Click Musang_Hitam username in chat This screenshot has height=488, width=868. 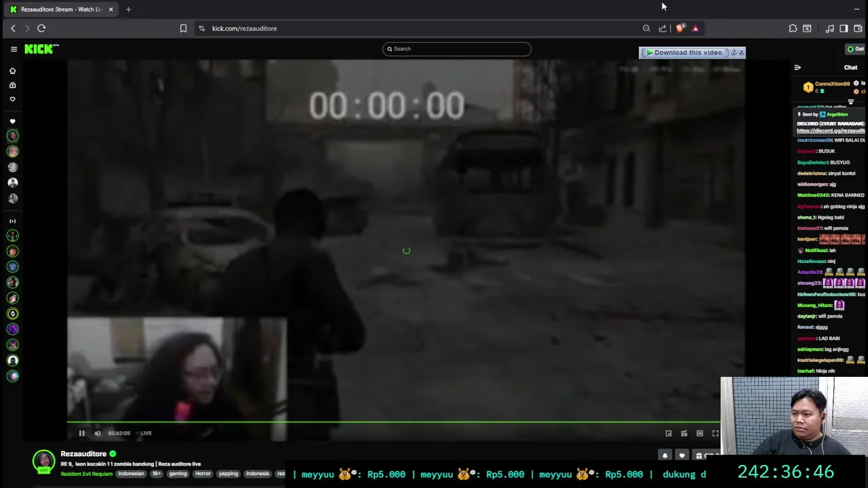[815, 305]
